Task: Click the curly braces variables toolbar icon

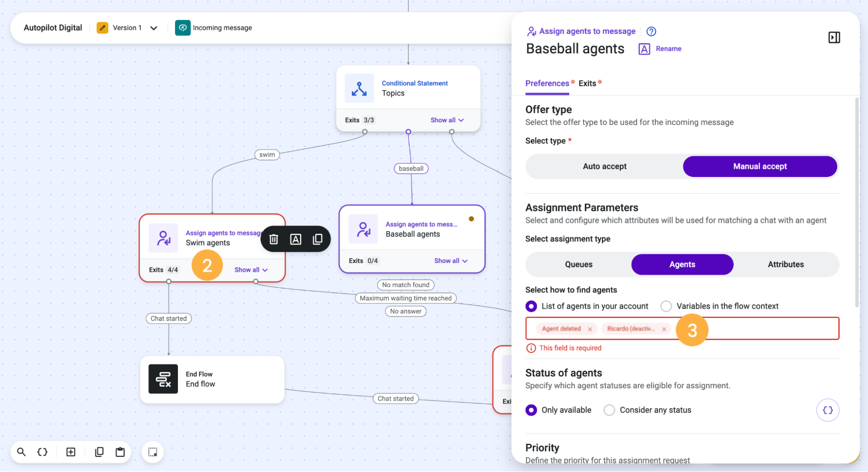Action: [43, 452]
